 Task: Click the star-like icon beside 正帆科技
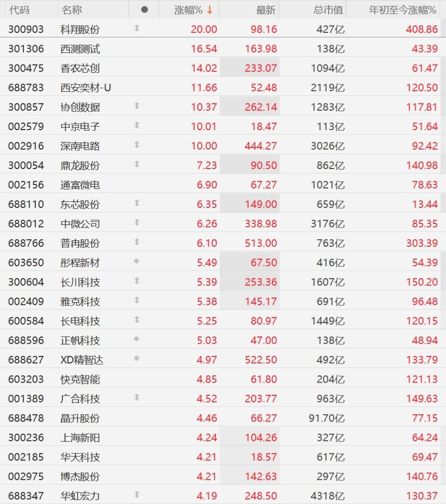click(x=136, y=339)
